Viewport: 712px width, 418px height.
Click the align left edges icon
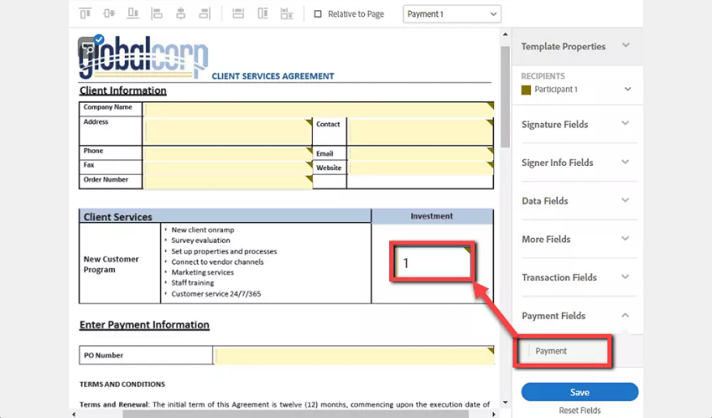tap(157, 14)
